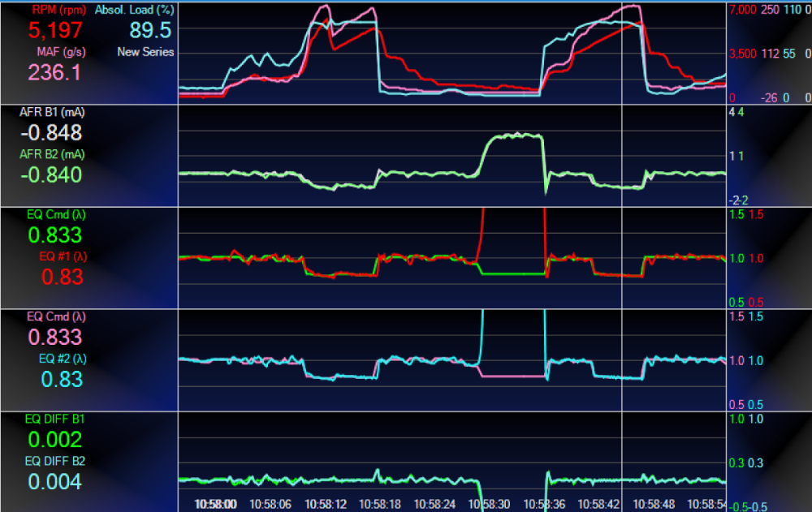Viewport: 812px width, 512px height.
Task: Select the 10:58:12 time axis mark
Action: 326,504
